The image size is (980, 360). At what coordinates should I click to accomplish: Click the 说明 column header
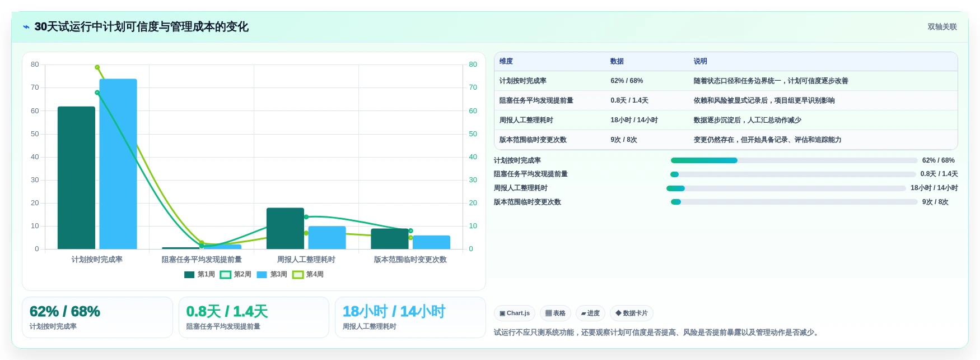point(701,61)
